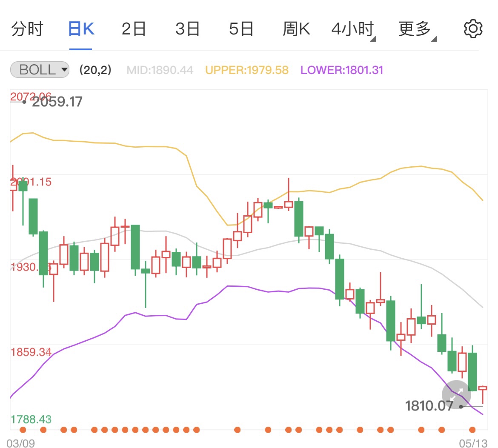The image size is (498, 448).
Task: Open the BOLL indicator dropdown
Action: (40, 69)
